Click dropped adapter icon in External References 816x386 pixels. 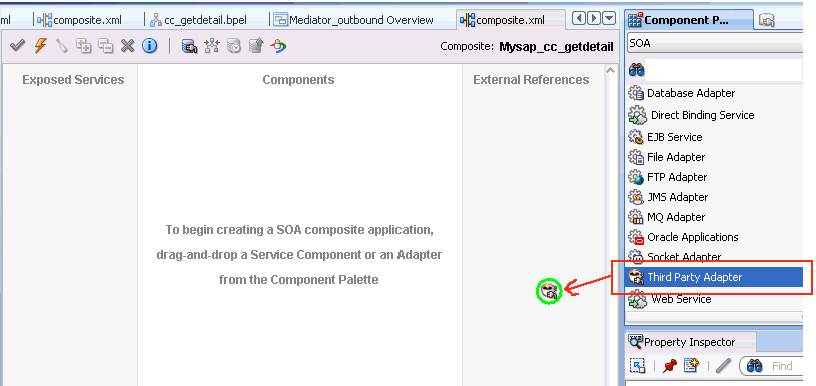pyautogui.click(x=549, y=291)
